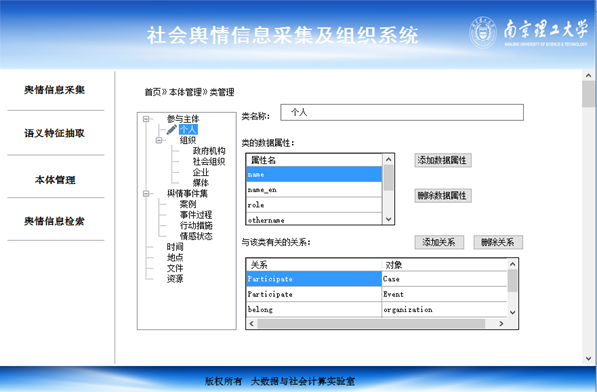Click attribute list scroll up arrow

point(388,159)
